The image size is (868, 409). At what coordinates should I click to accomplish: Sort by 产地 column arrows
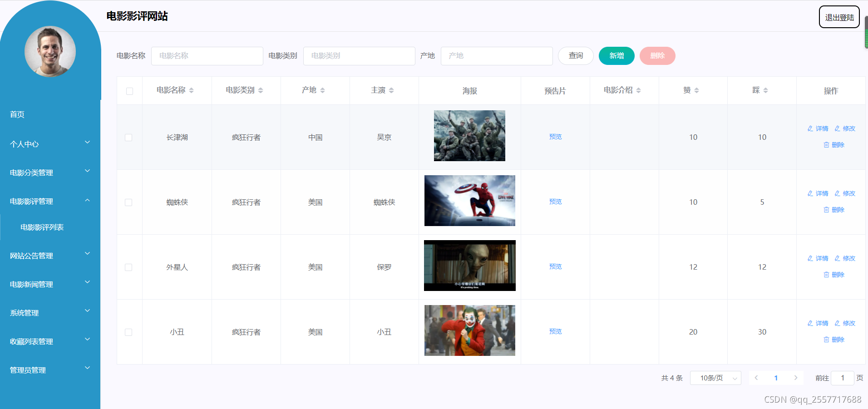(322, 90)
